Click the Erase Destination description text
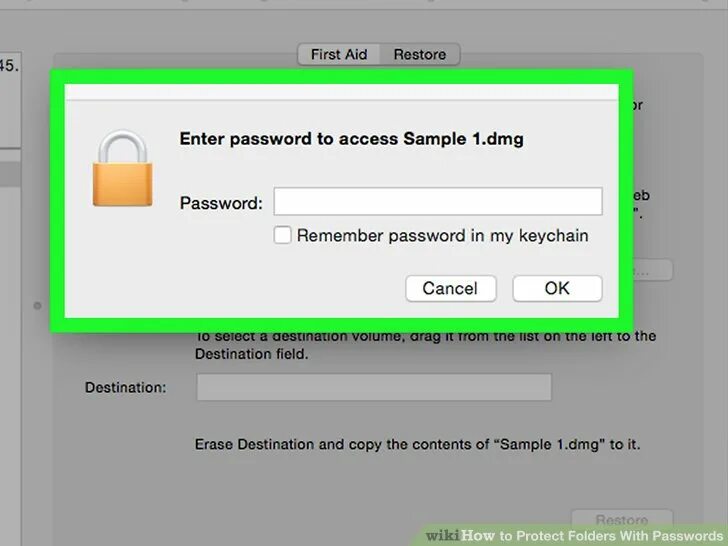Viewport: 728px width, 546px height. [417, 444]
